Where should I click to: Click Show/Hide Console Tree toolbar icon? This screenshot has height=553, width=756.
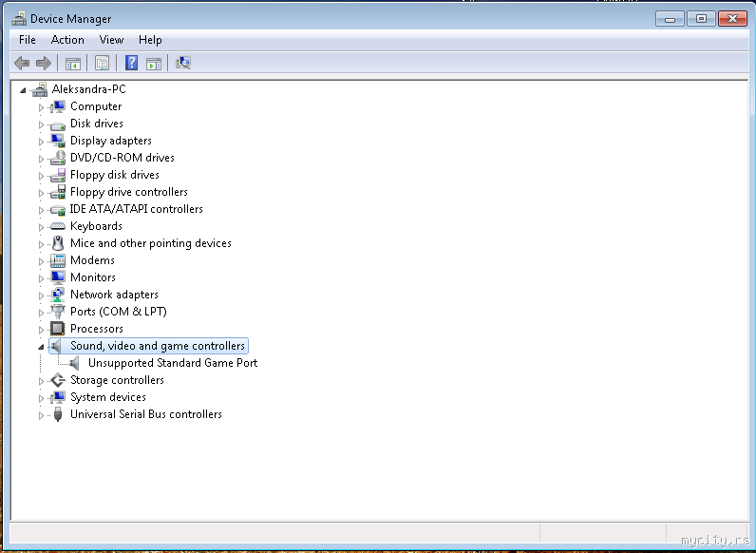(x=73, y=64)
